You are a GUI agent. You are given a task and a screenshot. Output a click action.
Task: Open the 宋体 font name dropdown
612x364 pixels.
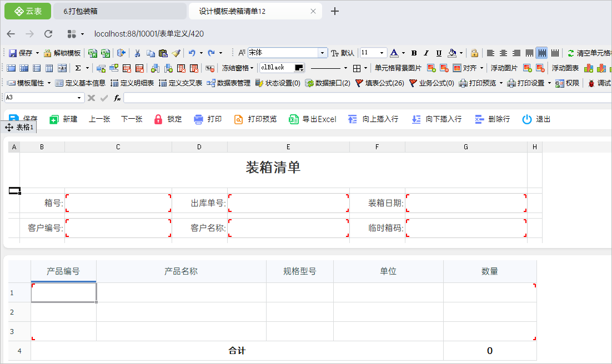[323, 53]
